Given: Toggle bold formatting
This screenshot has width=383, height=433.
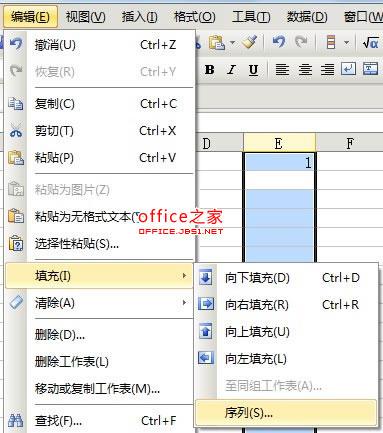Looking at the screenshot, I should (x=210, y=69).
